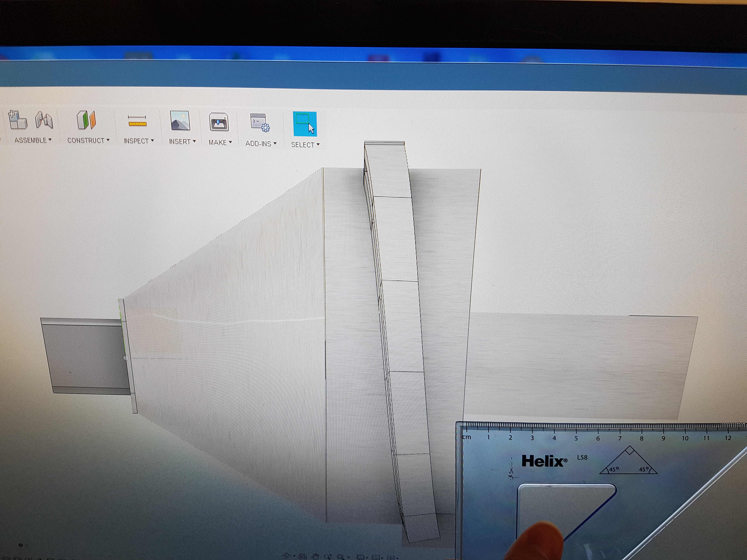Click the Offset Plane icon above Construct
The height and width of the screenshot is (560, 747).
click(x=86, y=120)
